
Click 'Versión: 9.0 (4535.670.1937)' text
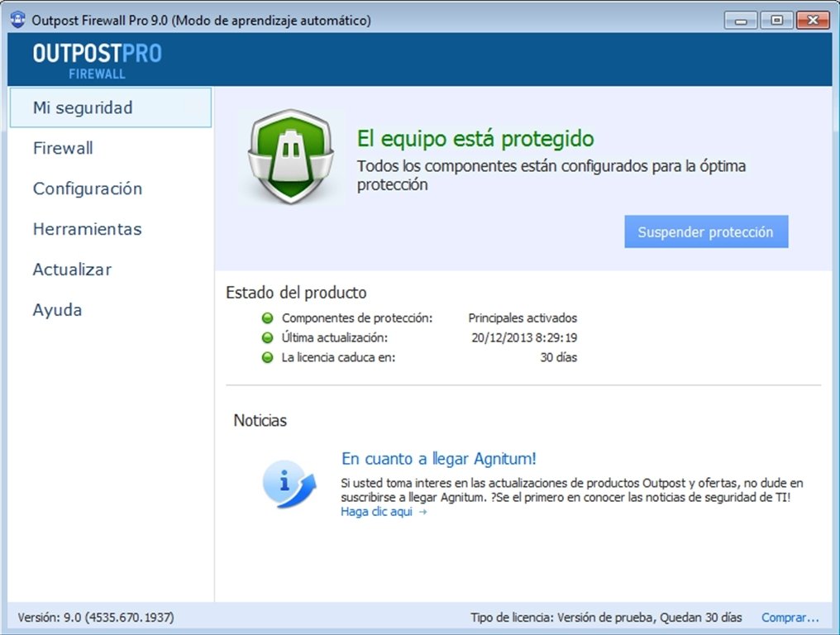pos(96,618)
